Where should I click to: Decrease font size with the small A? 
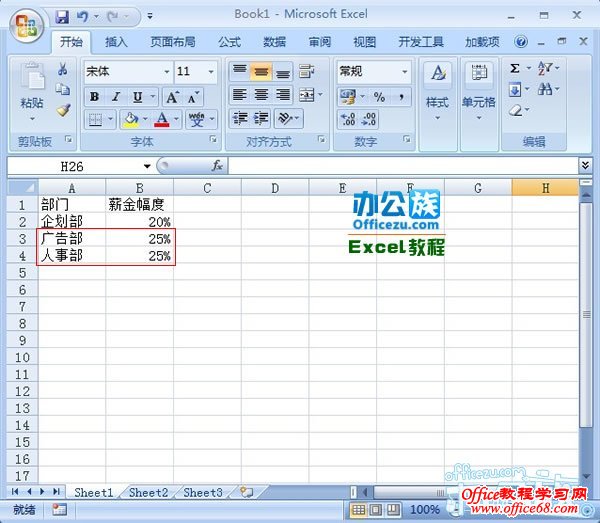pos(193,97)
